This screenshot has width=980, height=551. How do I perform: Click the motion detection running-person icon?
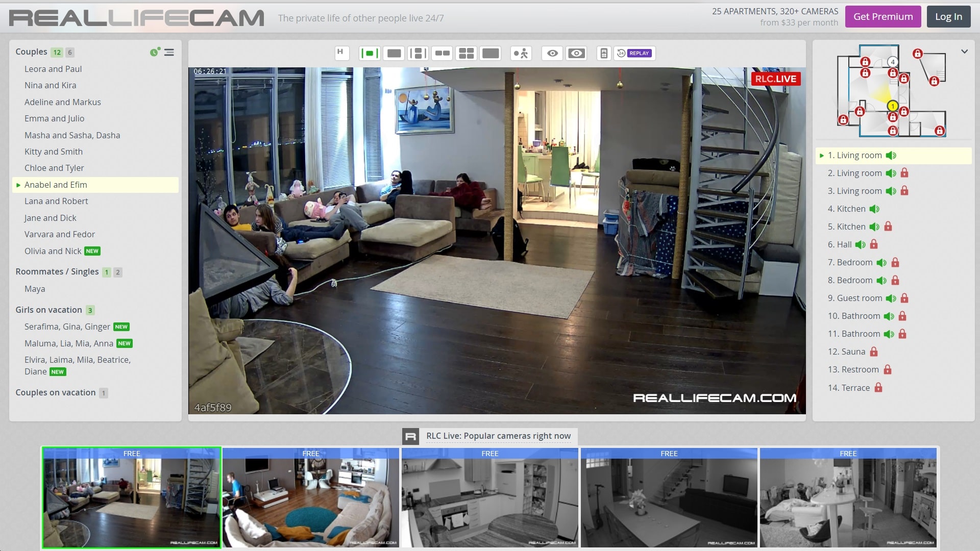click(x=521, y=53)
